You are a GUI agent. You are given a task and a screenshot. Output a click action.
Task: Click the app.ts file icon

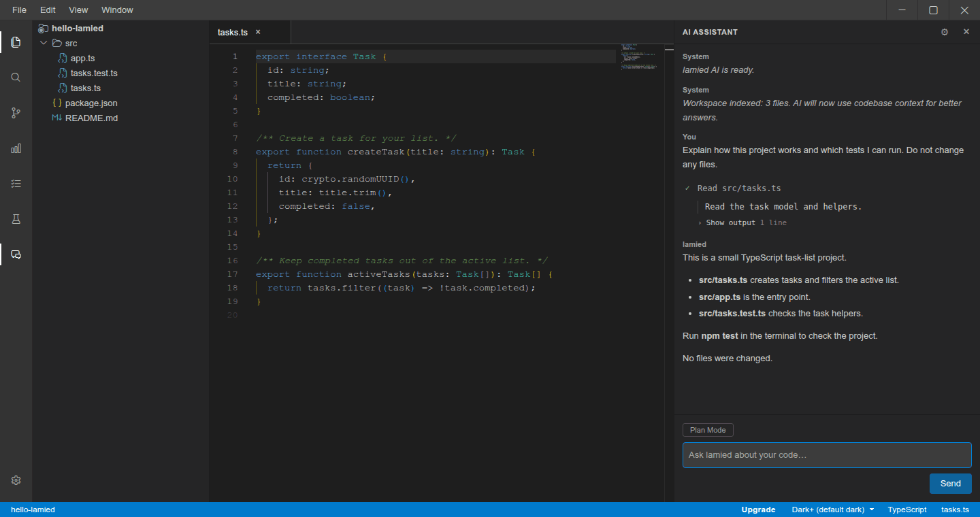coord(63,59)
